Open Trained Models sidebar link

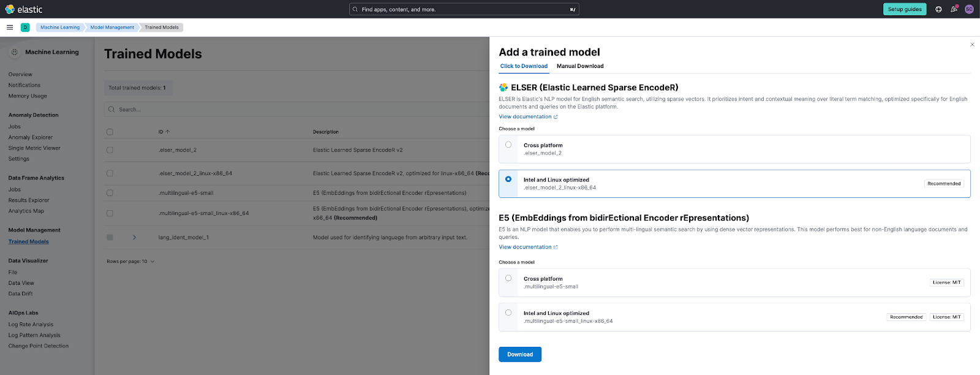[29, 241]
